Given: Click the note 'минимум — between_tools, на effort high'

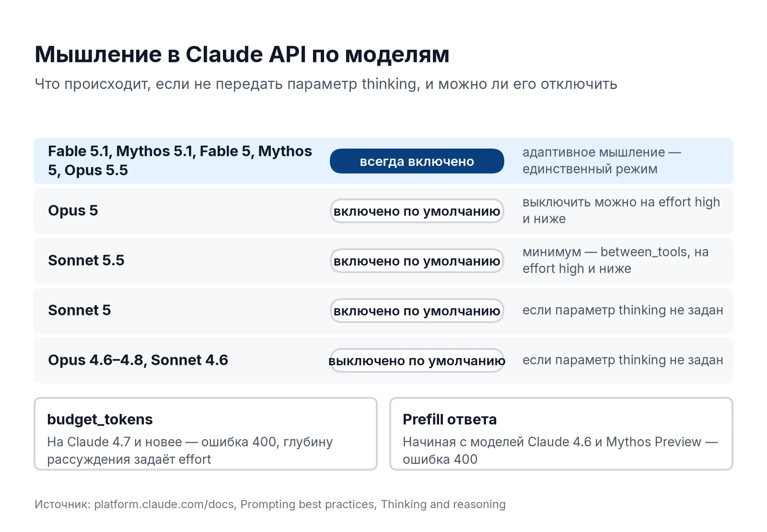Looking at the screenshot, I should pyautogui.click(x=616, y=260).
